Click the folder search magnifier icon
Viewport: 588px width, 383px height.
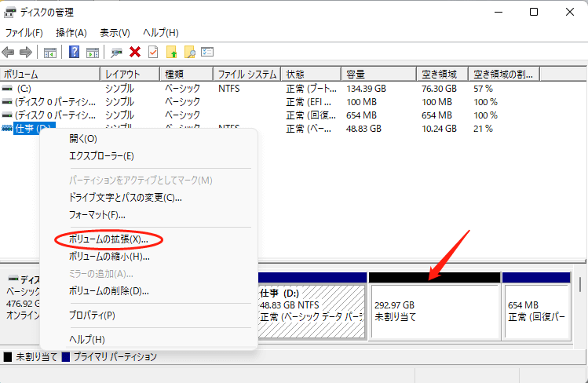(x=190, y=52)
